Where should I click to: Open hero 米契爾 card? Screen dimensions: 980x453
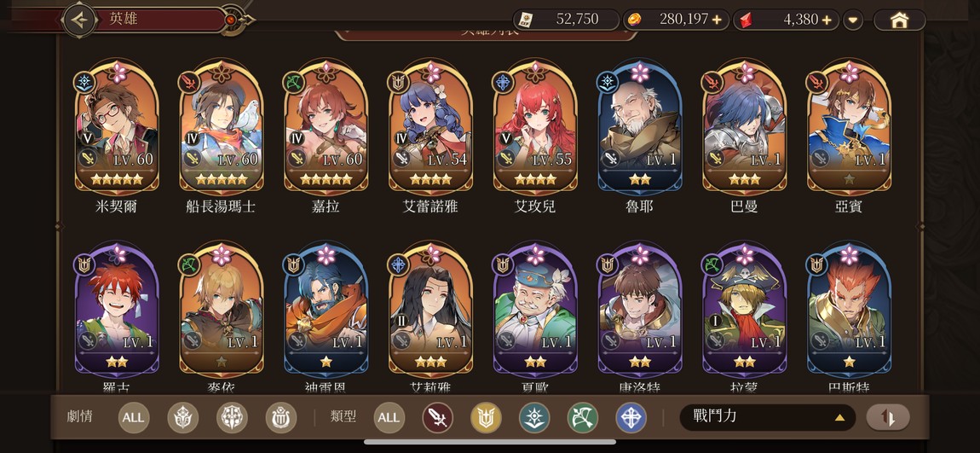click(x=117, y=128)
